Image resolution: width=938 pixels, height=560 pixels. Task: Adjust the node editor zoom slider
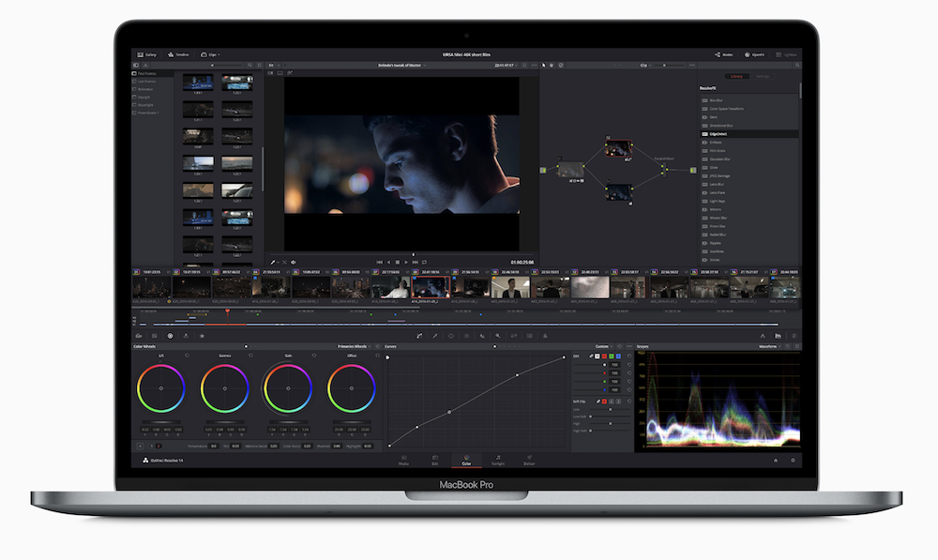point(669,66)
